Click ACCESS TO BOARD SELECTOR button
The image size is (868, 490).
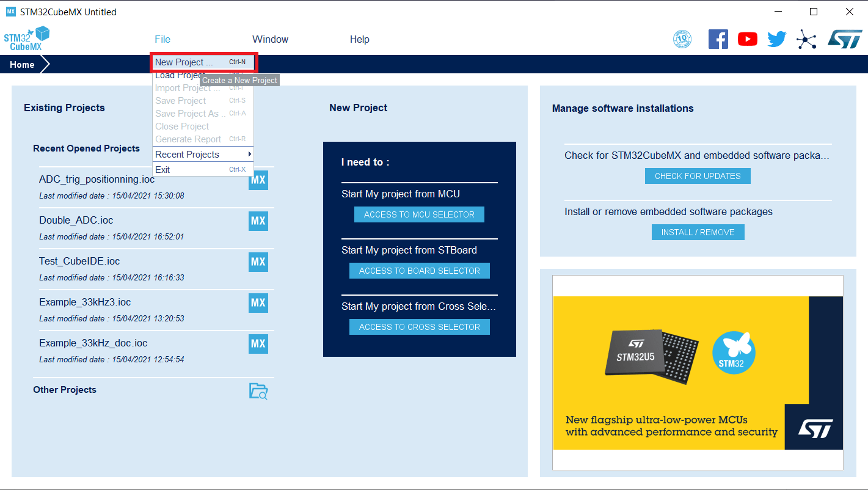[x=420, y=271]
